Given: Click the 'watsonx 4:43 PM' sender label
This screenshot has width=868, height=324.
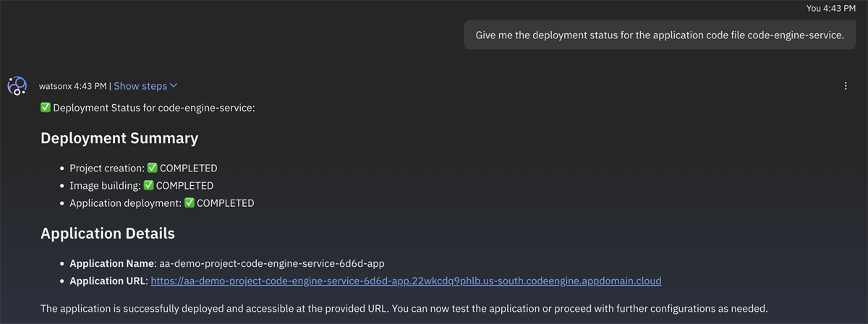Looking at the screenshot, I should point(73,86).
